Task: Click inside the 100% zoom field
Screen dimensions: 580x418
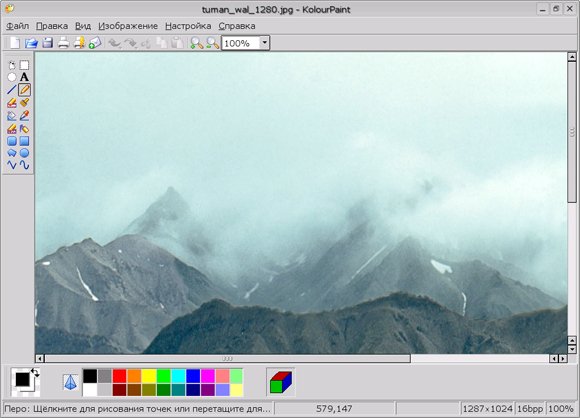Action: (240, 43)
